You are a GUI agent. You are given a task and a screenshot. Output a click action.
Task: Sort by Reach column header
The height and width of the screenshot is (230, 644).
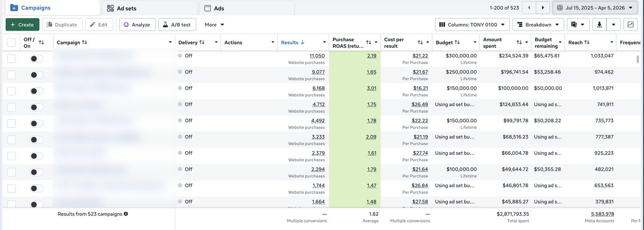[579, 42]
